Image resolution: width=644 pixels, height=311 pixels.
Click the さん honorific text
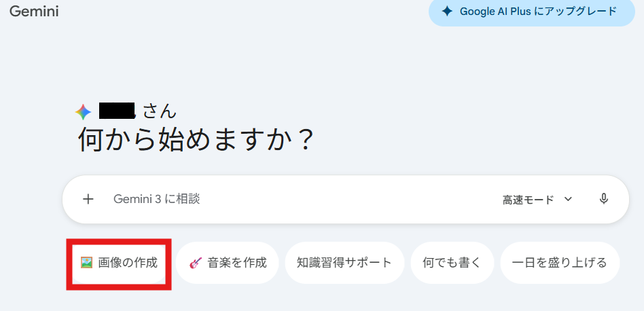pos(160,111)
